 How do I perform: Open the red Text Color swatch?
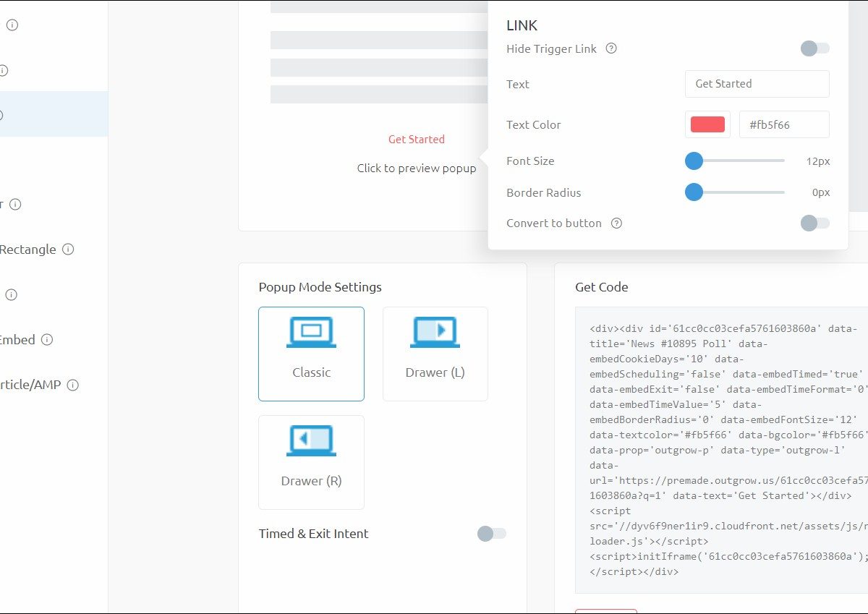click(x=707, y=124)
